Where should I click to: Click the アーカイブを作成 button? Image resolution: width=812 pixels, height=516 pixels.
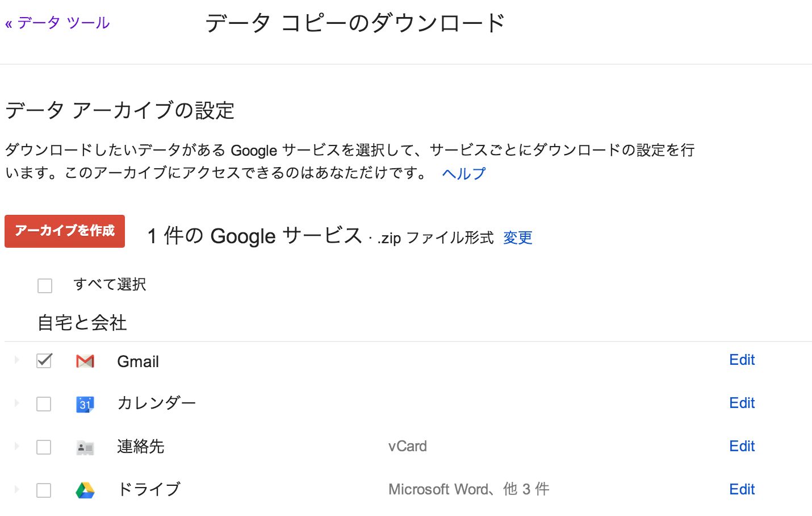point(65,231)
